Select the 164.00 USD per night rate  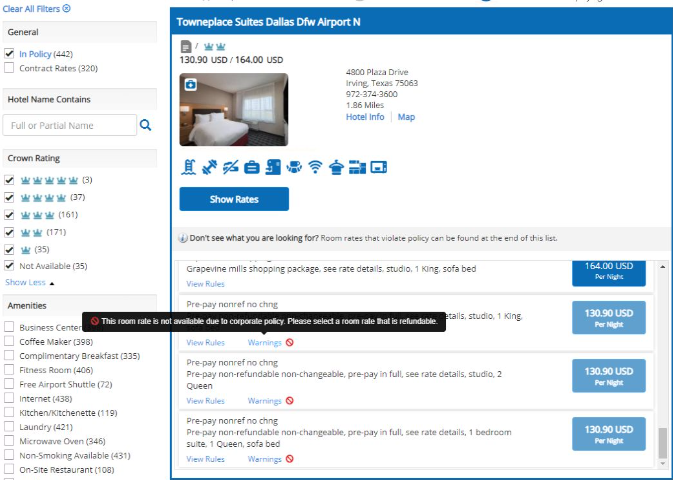click(x=609, y=273)
